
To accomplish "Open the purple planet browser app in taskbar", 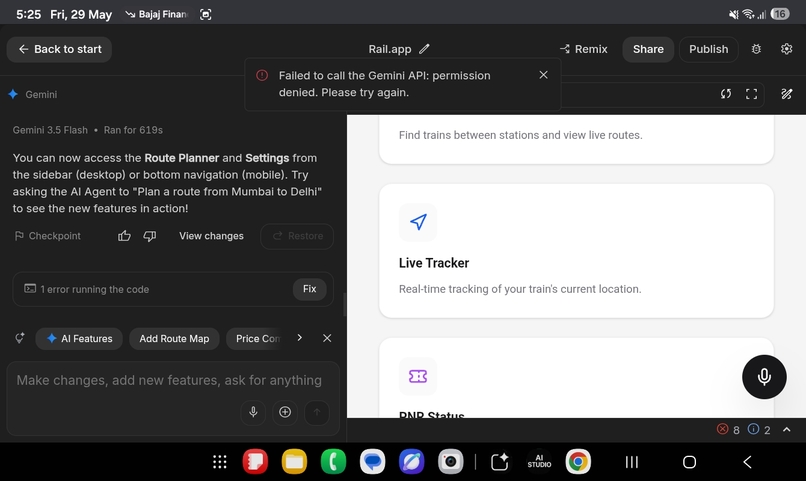I will tap(411, 461).
